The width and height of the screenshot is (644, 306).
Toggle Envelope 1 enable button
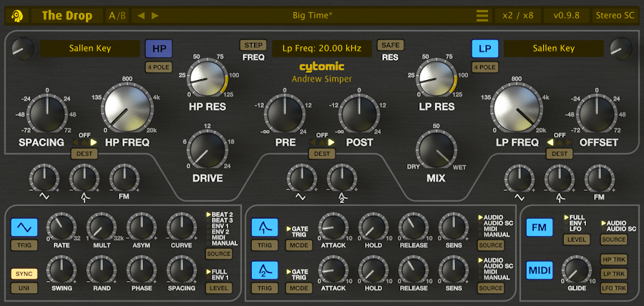(265, 227)
